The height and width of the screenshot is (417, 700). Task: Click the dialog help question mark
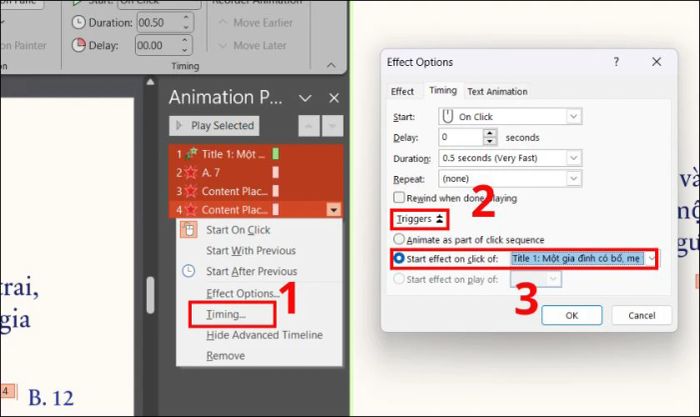[x=616, y=62]
